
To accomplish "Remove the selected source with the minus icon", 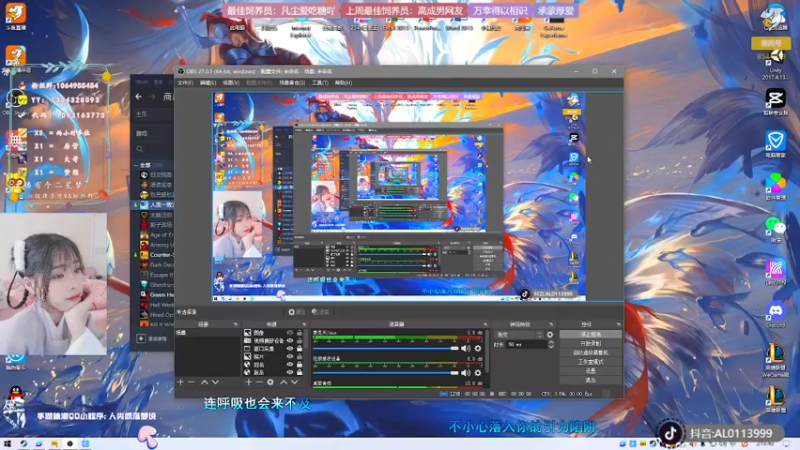I will click(259, 382).
